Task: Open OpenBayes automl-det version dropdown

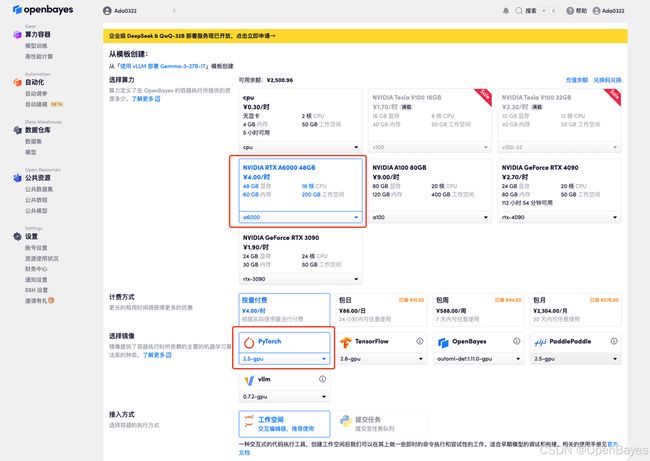Action: 478,359
